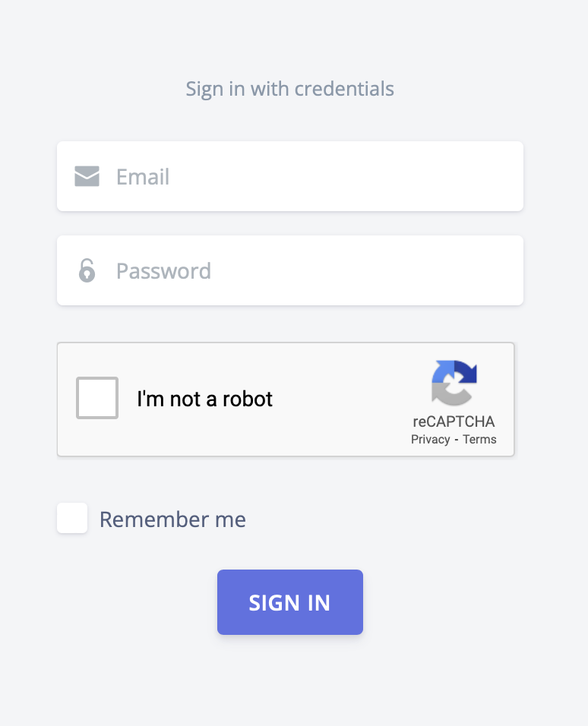Image resolution: width=588 pixels, height=726 pixels.
Task: Click the "I'm not a robot" label text
Action: point(204,399)
